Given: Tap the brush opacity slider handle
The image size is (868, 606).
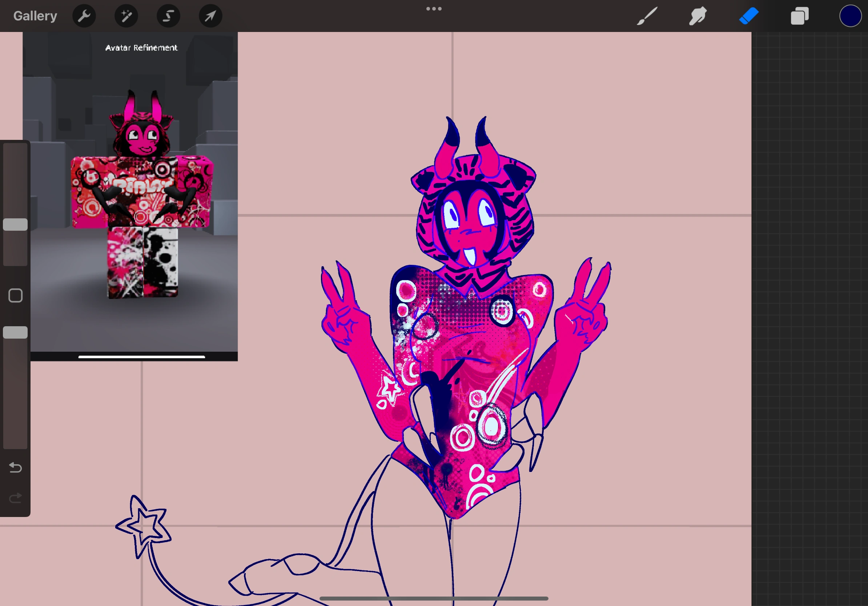Looking at the screenshot, I should [x=16, y=331].
